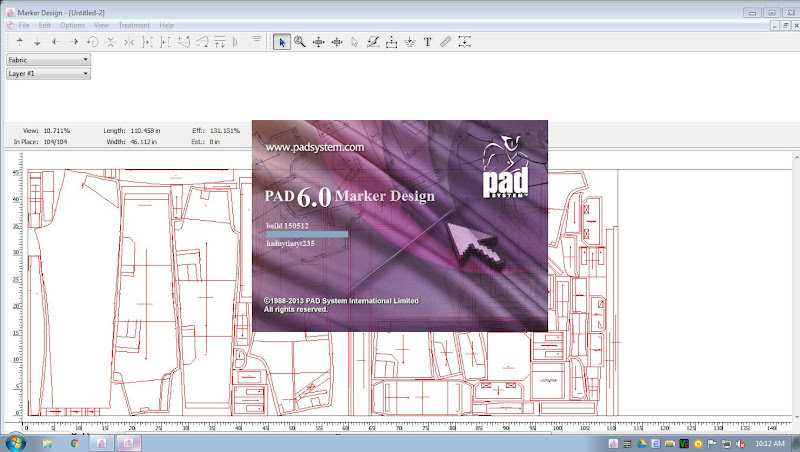The width and height of the screenshot is (800, 452).
Task: Click the flip vertical tool icon
Action: click(110, 42)
